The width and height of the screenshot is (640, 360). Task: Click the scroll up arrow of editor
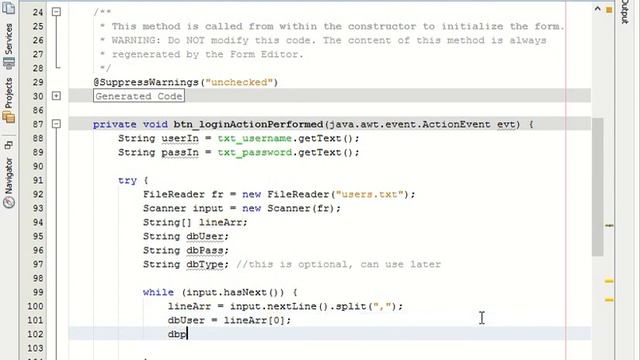point(598,9)
